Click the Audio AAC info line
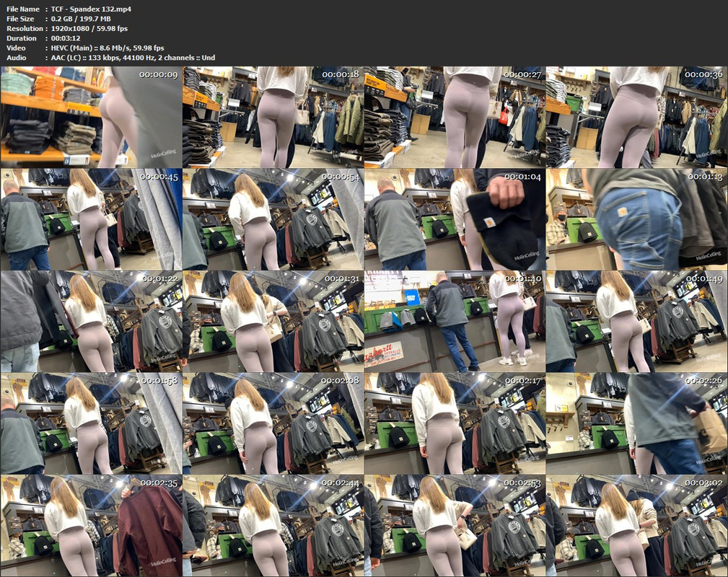The height and width of the screenshot is (577, 728). 133,58
